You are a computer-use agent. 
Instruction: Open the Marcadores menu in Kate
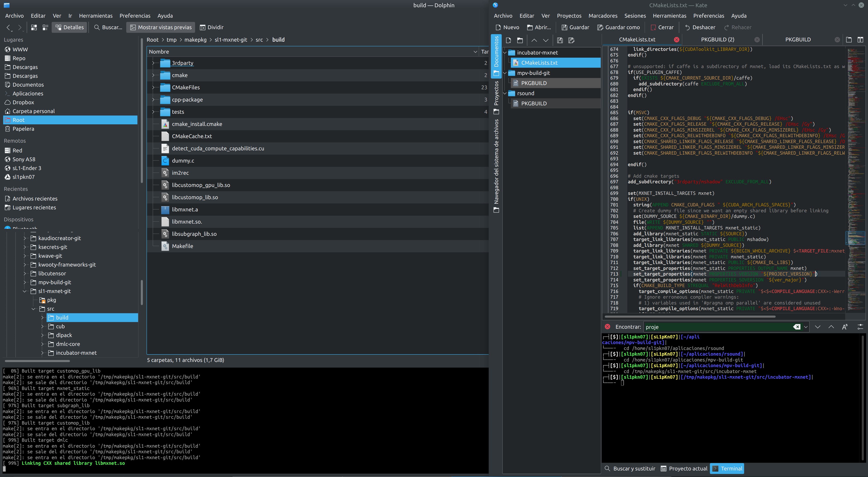pos(602,16)
